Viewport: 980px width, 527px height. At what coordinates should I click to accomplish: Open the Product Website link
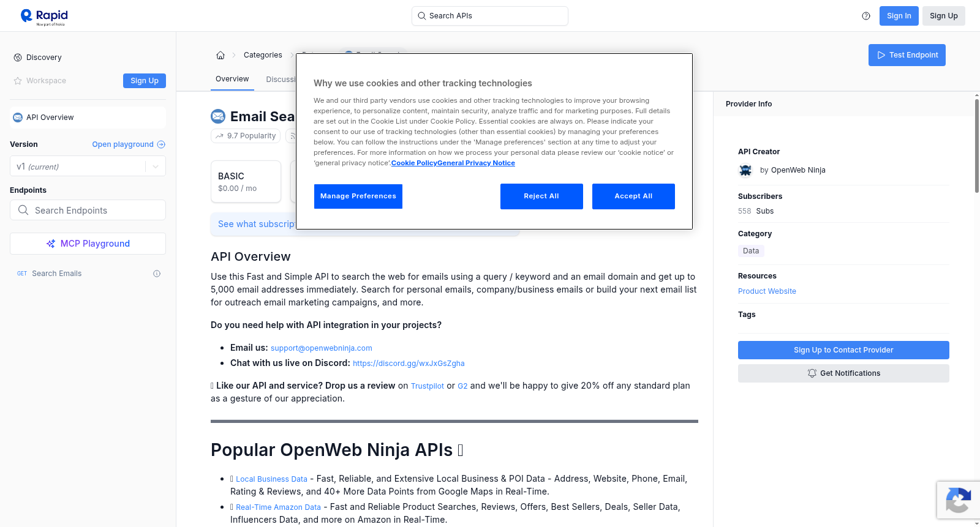767,291
